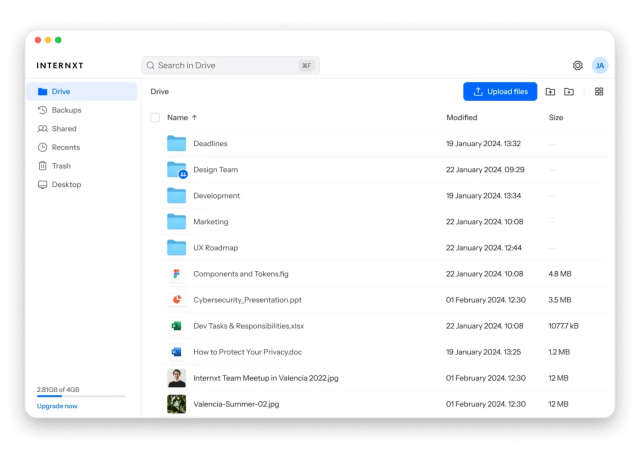Open the settings gear icon
The height and width of the screenshot is (451, 640).
[x=578, y=65]
